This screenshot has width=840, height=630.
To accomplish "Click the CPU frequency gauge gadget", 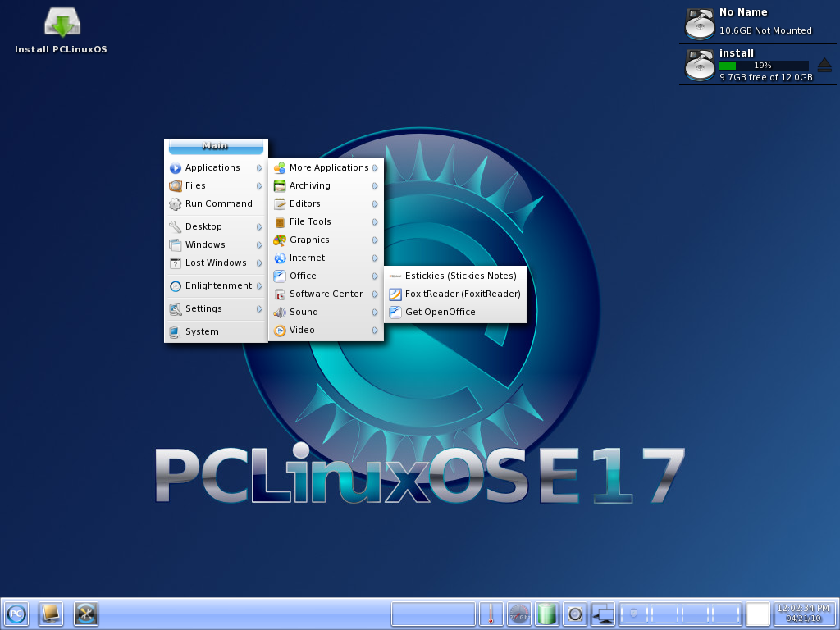I will tap(518, 614).
